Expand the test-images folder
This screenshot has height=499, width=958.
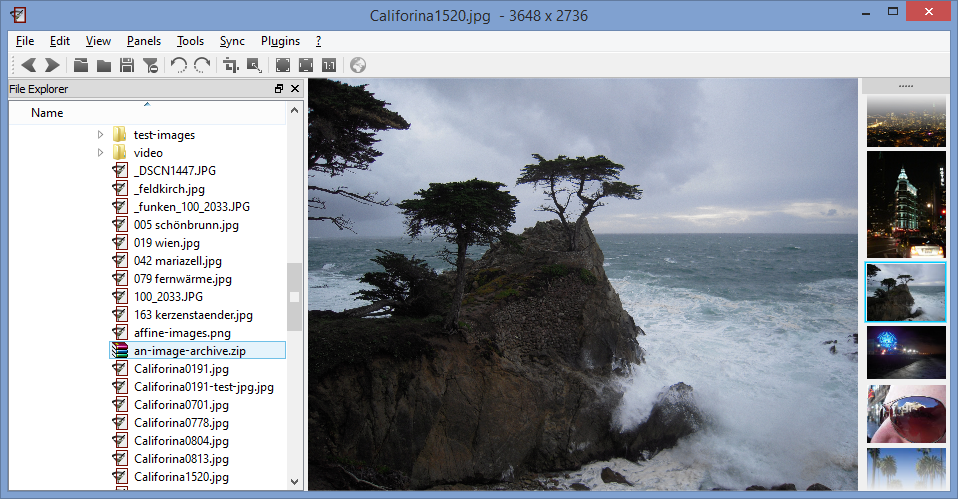[x=100, y=134]
